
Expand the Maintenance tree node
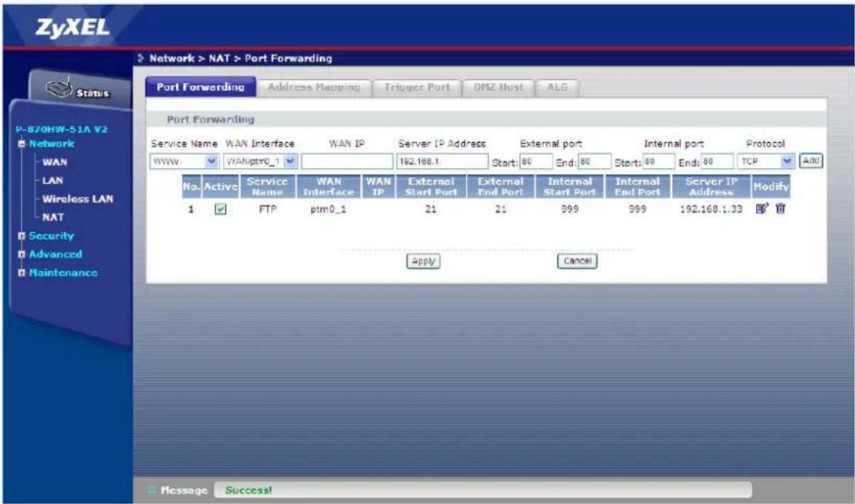point(22,272)
